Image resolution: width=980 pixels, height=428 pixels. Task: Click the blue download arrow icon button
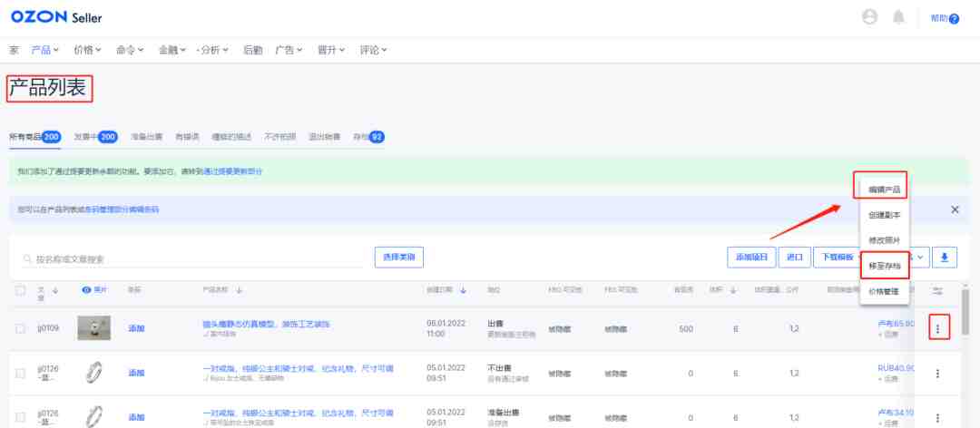(945, 258)
